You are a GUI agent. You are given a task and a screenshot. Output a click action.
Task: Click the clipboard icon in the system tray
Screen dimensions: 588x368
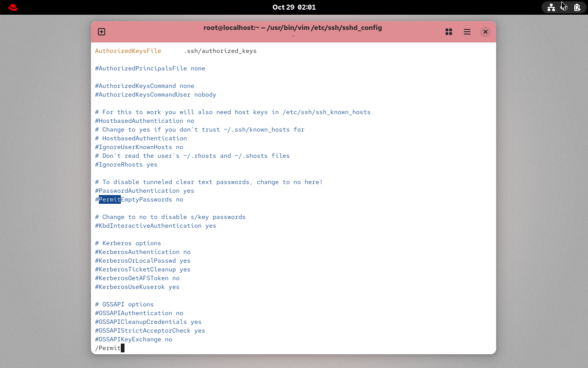click(577, 7)
